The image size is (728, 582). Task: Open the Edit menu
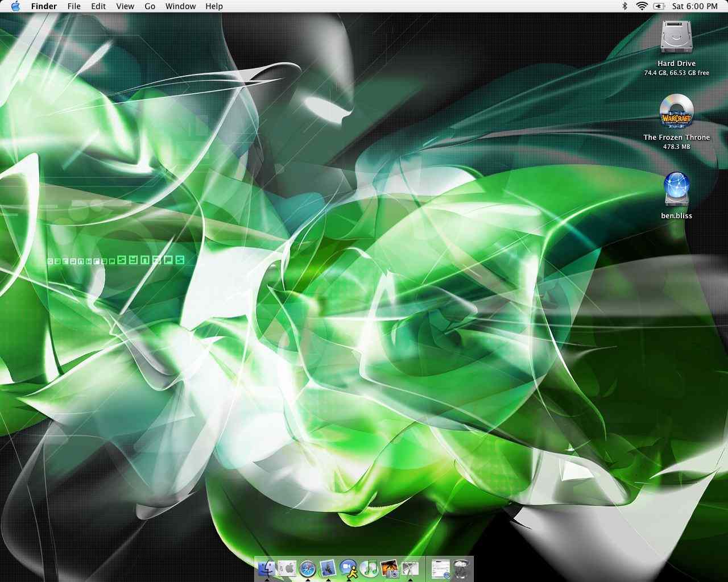coord(98,6)
